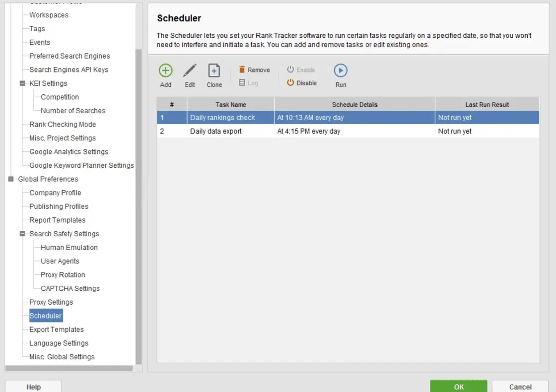This screenshot has width=556, height=392.
Task: Open Rank Checking Mode
Action: tap(63, 125)
